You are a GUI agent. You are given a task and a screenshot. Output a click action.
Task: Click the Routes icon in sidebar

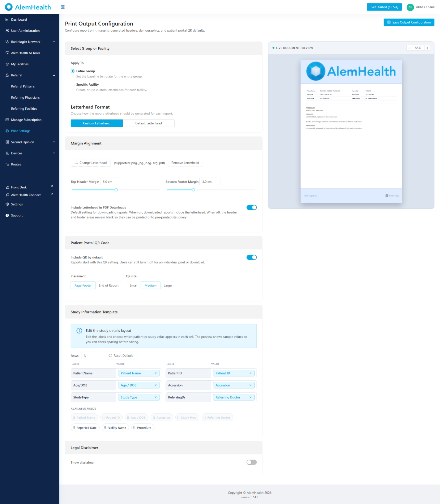7,164
